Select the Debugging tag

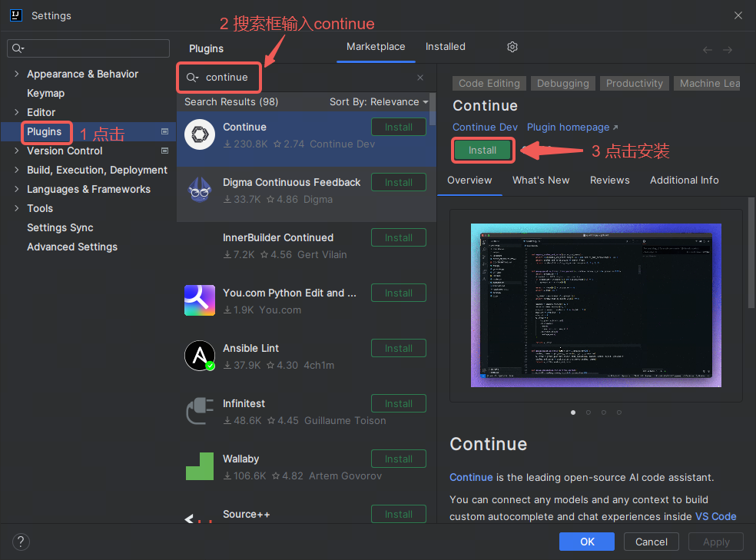(x=562, y=84)
